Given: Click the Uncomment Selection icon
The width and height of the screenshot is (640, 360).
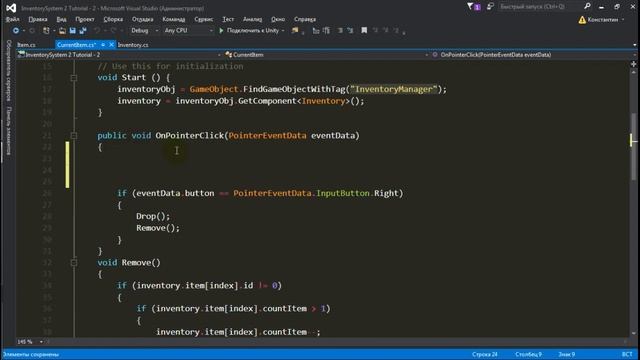Looking at the screenshot, I should coord(350,31).
